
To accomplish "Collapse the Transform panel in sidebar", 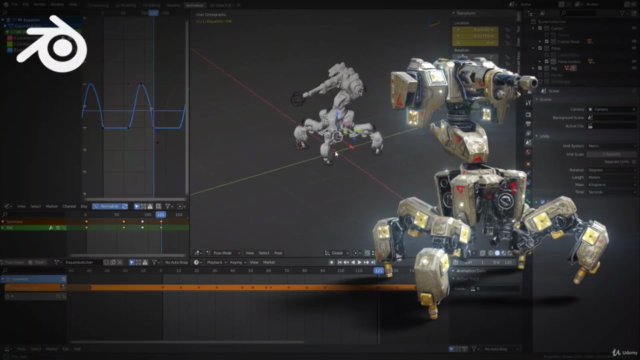I will coord(453,13).
